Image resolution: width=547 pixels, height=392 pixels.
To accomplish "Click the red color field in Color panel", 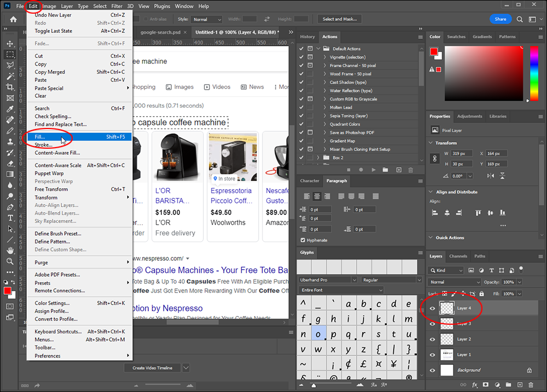I will [x=484, y=74].
